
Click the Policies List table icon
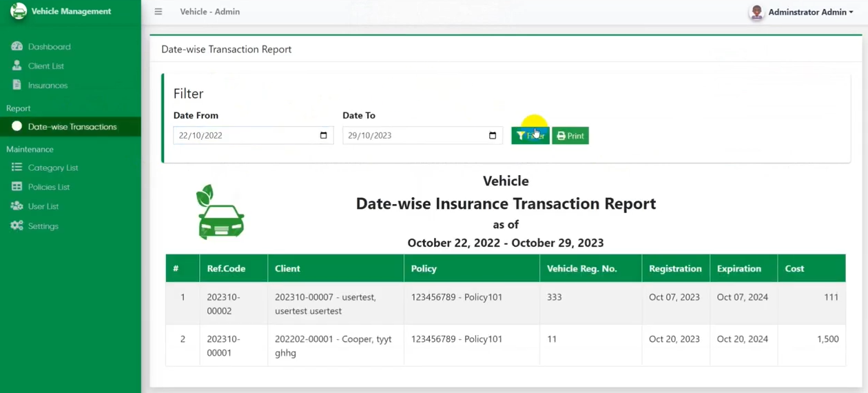17,187
